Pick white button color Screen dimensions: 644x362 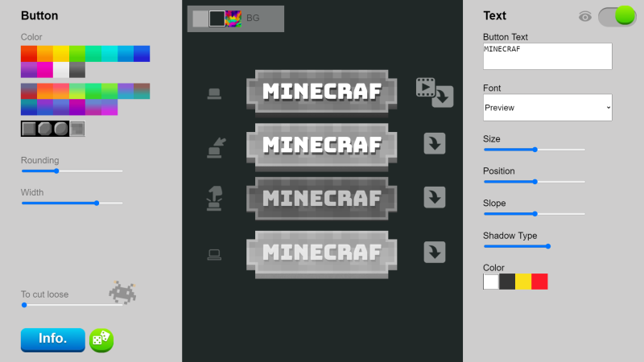61,70
